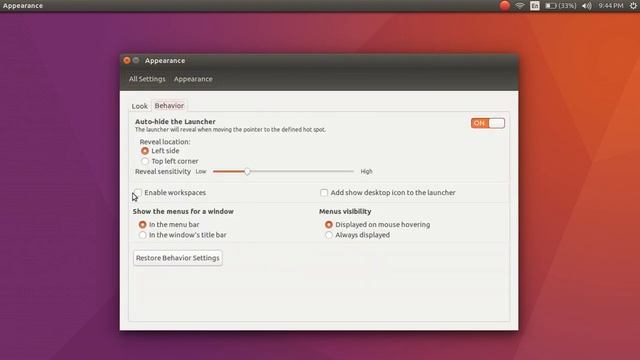
Task: Check Add show desktop icon to launcher
Action: (x=324, y=193)
